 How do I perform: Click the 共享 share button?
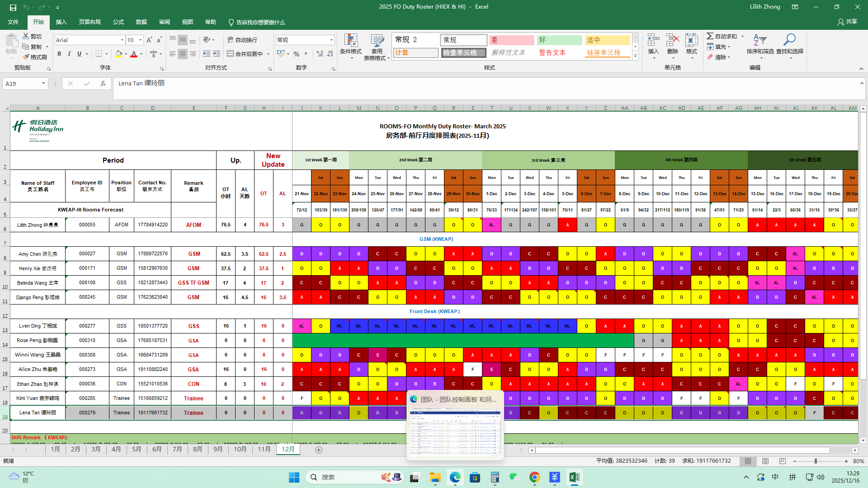click(847, 22)
